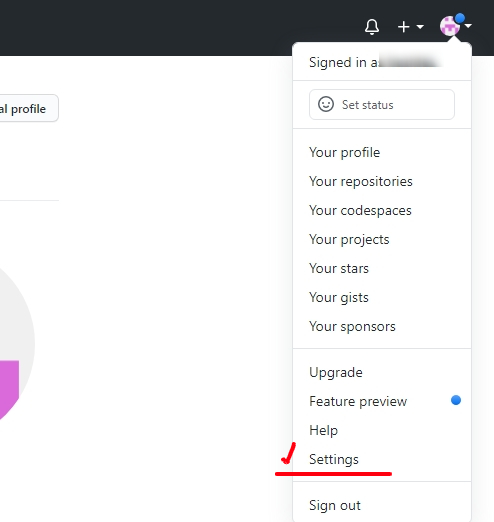Click the large profile avatar image

17,343
